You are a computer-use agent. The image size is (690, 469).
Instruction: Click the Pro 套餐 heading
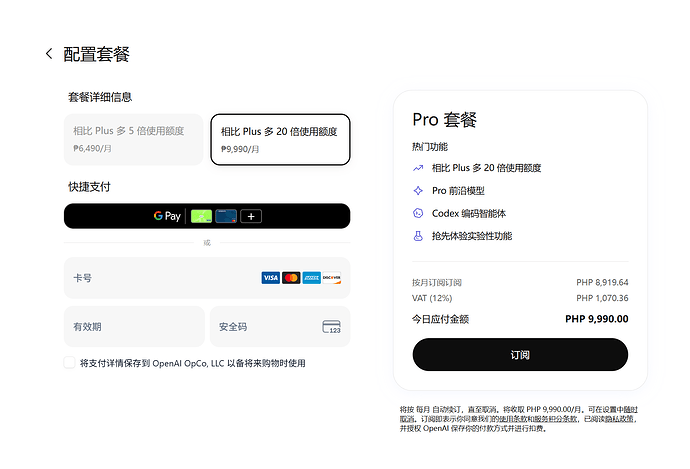[x=444, y=120]
